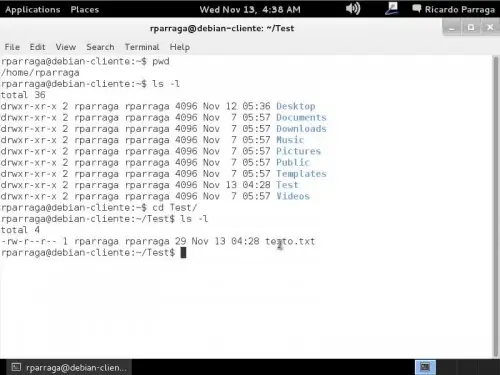500x375 pixels.
Task: Open the Terminal menu
Action: click(142, 47)
